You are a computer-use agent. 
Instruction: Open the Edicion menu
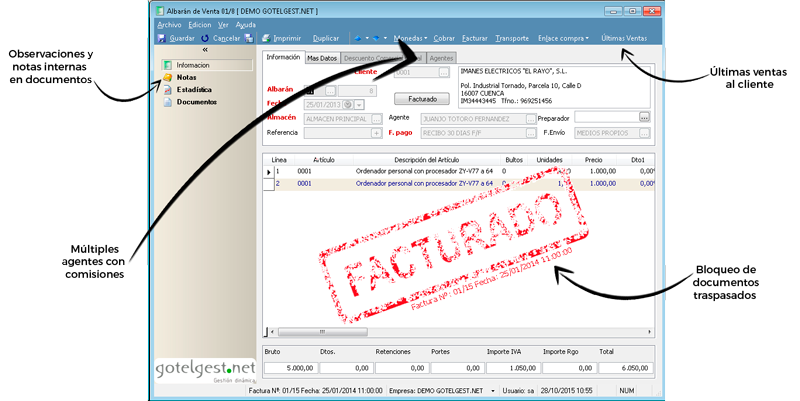coord(199,25)
